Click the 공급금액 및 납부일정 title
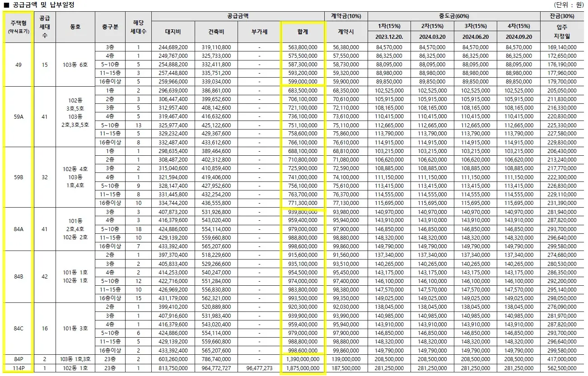Image resolution: width=588 pixels, height=376 pixels. [x=43, y=5]
